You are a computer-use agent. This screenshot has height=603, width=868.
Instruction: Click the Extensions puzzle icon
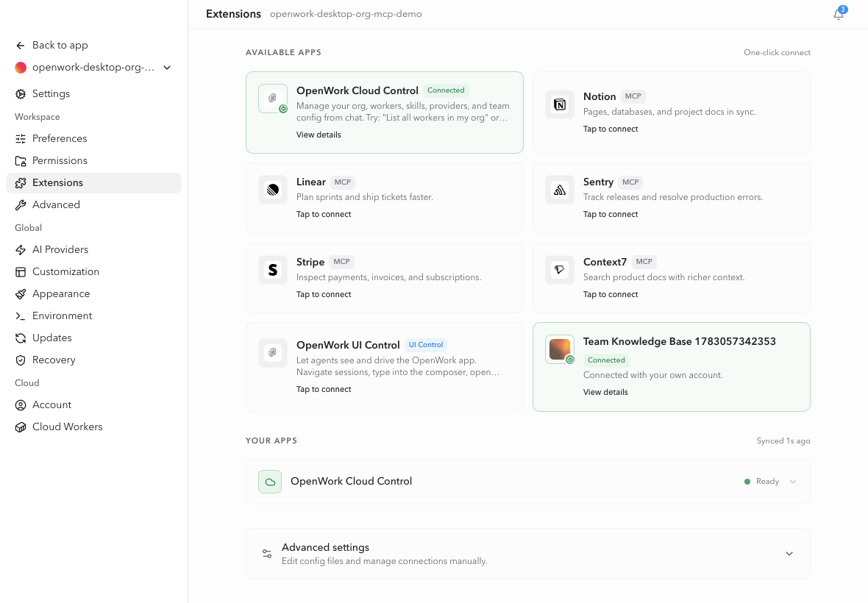click(x=21, y=183)
